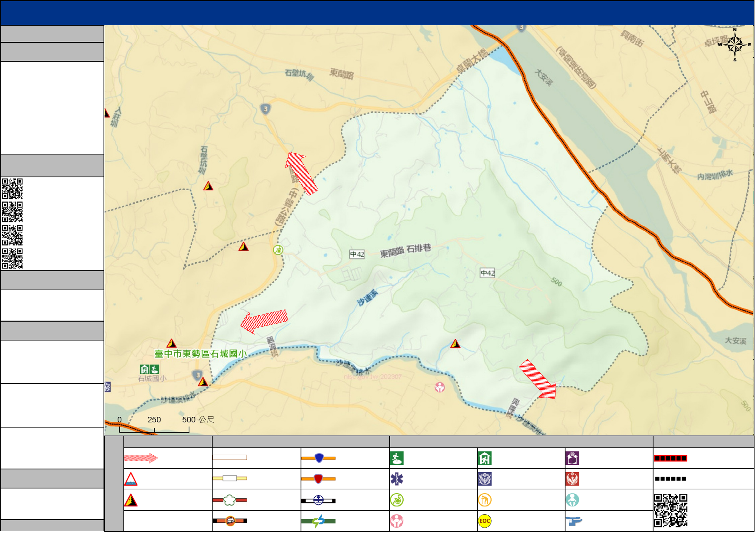Click the horizontal 石壁坑圳 label near 東蘭路

(300, 75)
